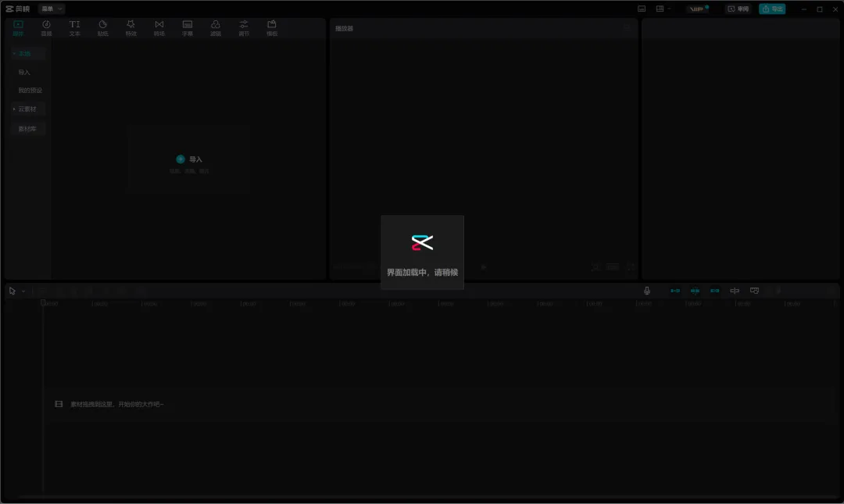This screenshot has height=504, width=844.
Task: Switch to the 转场 transitions tab
Action: pos(159,28)
